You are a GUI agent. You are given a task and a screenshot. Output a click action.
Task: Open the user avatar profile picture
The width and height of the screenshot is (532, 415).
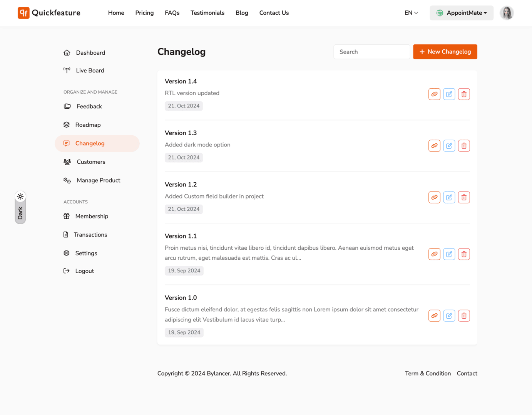[507, 13]
